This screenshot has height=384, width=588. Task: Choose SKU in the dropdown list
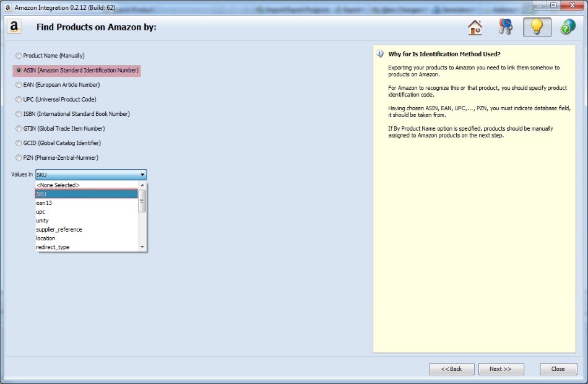point(87,194)
